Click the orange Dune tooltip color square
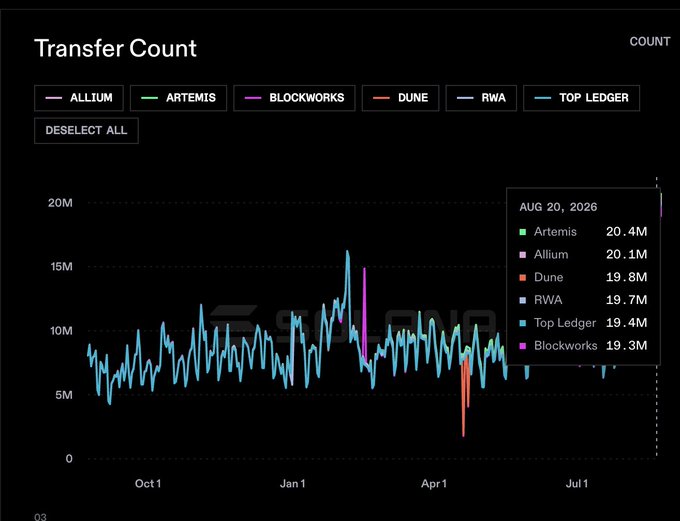 click(x=523, y=278)
